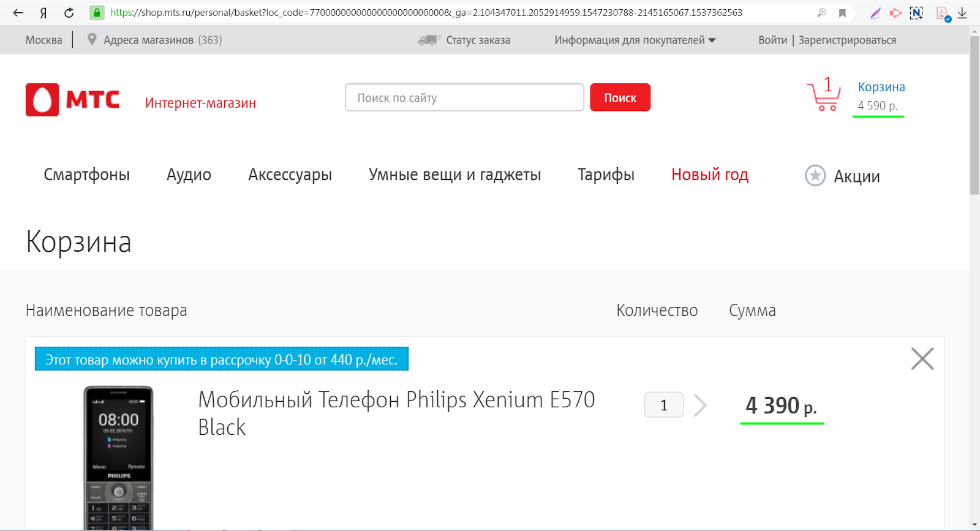Viewport: 980px width, 531px height.
Task: Click the Акции star icon
Action: coord(815,176)
